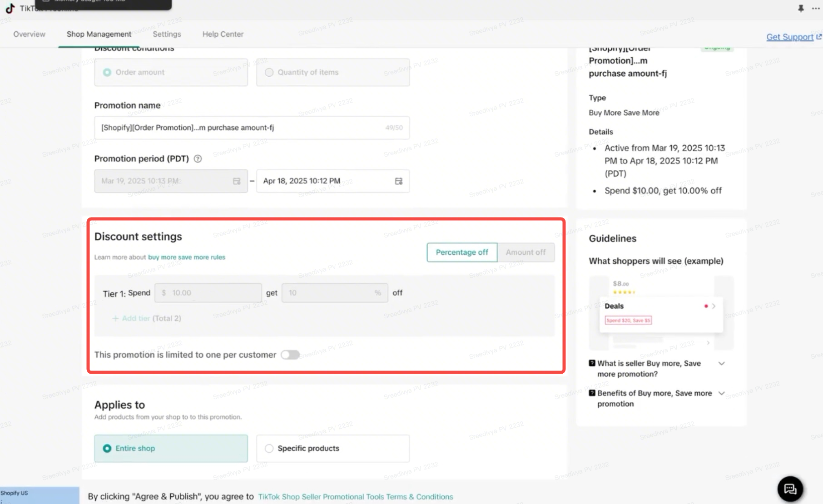Click the plus icon beside Add tier
Viewport: 823px width, 504px height.
tap(115, 318)
